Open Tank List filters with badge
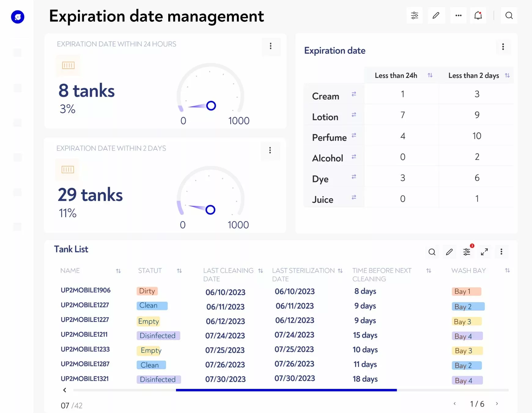The height and width of the screenshot is (413, 532). coord(467,252)
